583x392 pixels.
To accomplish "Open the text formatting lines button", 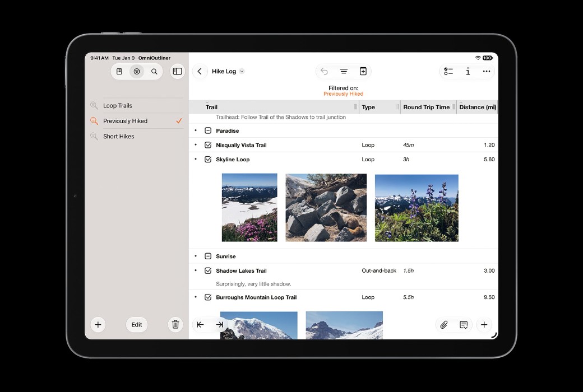I will tap(344, 71).
